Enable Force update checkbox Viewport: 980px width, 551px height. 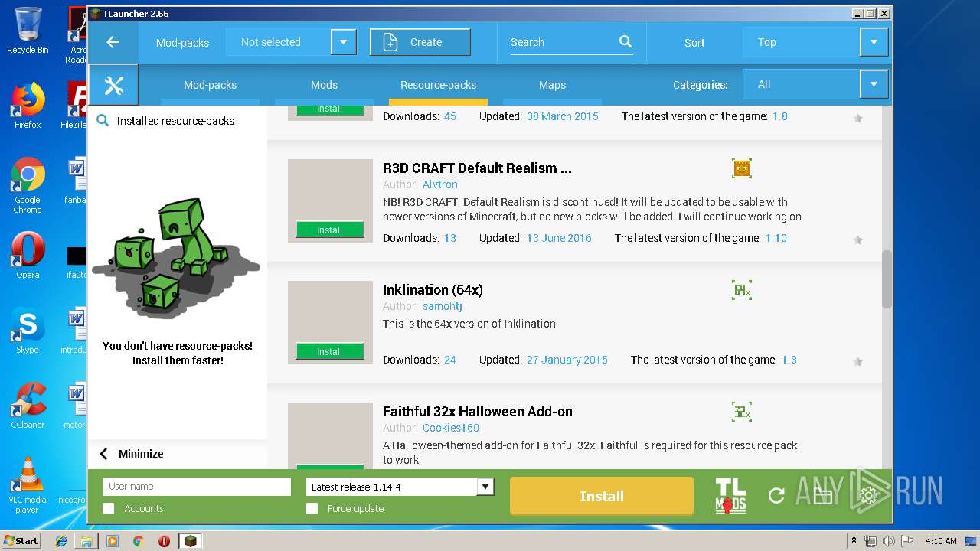(x=312, y=508)
